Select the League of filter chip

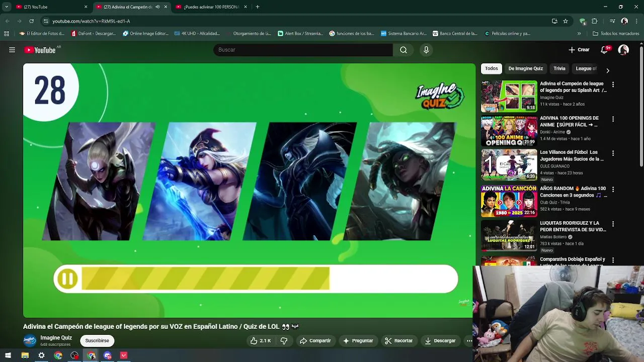click(586, 69)
